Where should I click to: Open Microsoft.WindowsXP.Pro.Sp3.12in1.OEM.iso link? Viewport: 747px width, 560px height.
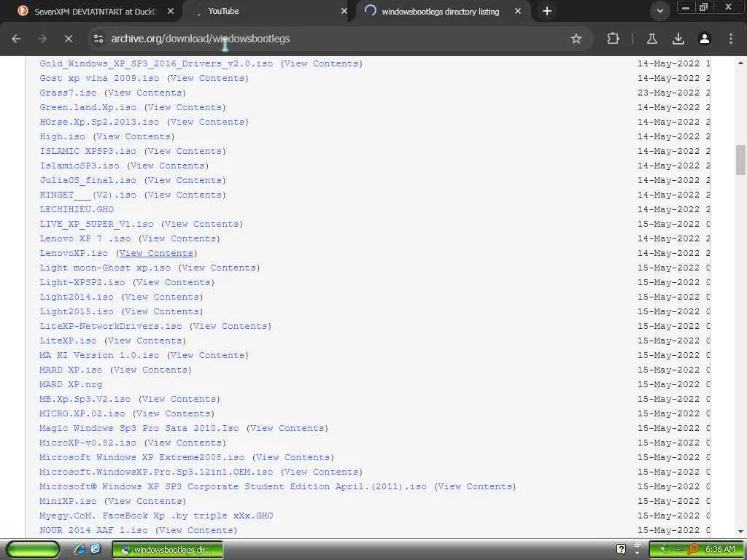156,472
